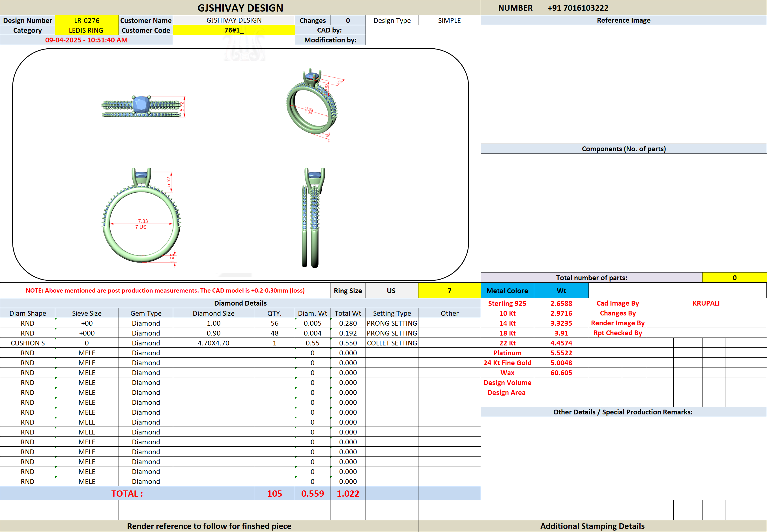Image resolution: width=767 pixels, height=532 pixels.
Task: Click the Platinum weight 5.5522
Action: click(x=561, y=353)
